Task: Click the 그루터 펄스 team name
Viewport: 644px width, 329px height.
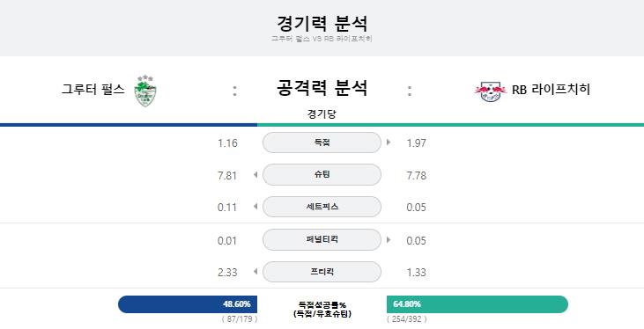Action: (93, 90)
